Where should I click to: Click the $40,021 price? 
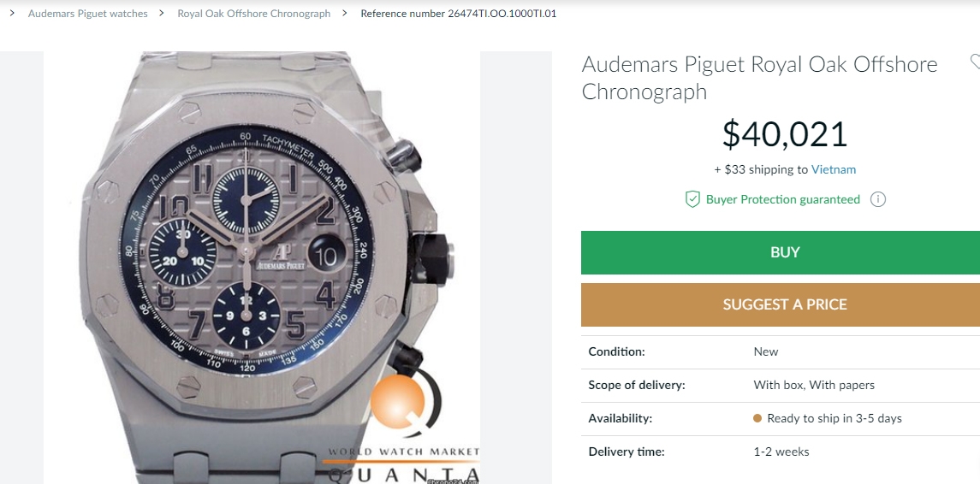[784, 134]
